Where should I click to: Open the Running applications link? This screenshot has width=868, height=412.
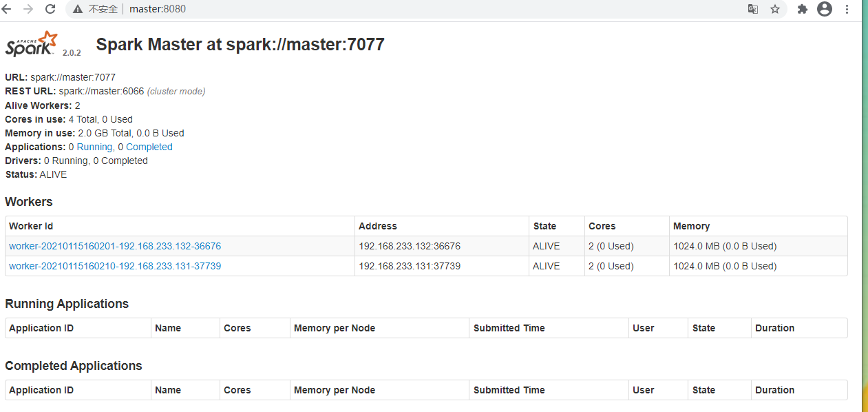(94, 147)
